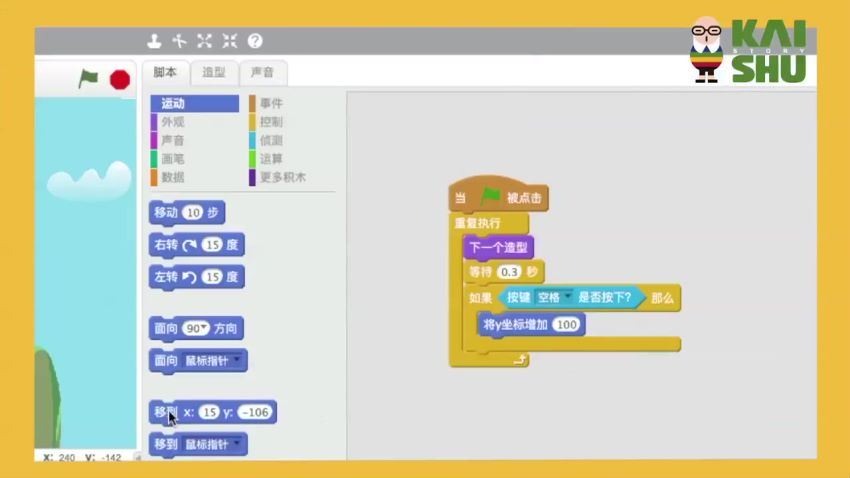This screenshot has width=850, height=478.
Task: Edit the y value -106 in 移到 block
Action: (255, 412)
